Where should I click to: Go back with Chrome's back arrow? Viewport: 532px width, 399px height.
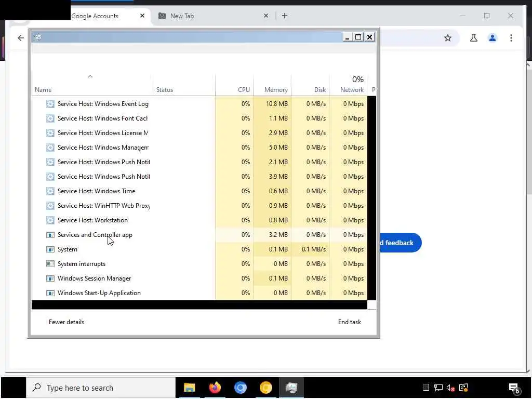[x=21, y=38]
